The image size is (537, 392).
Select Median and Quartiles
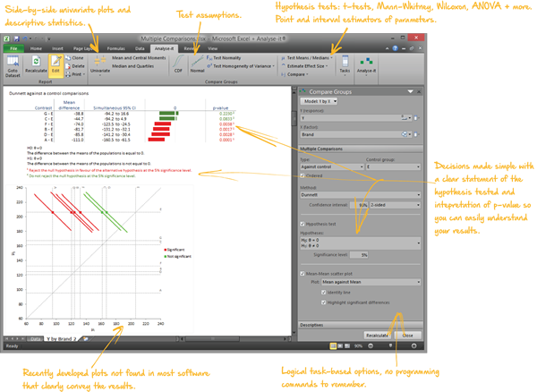(x=132, y=66)
